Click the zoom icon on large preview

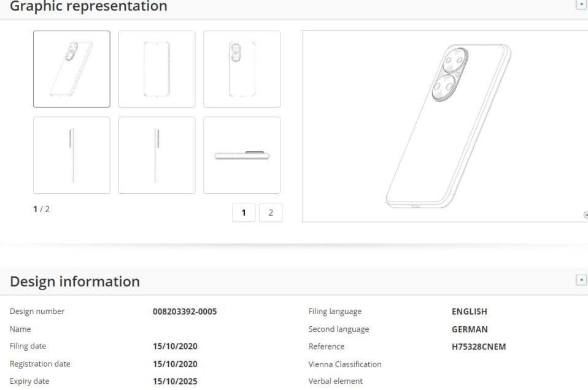click(x=586, y=215)
